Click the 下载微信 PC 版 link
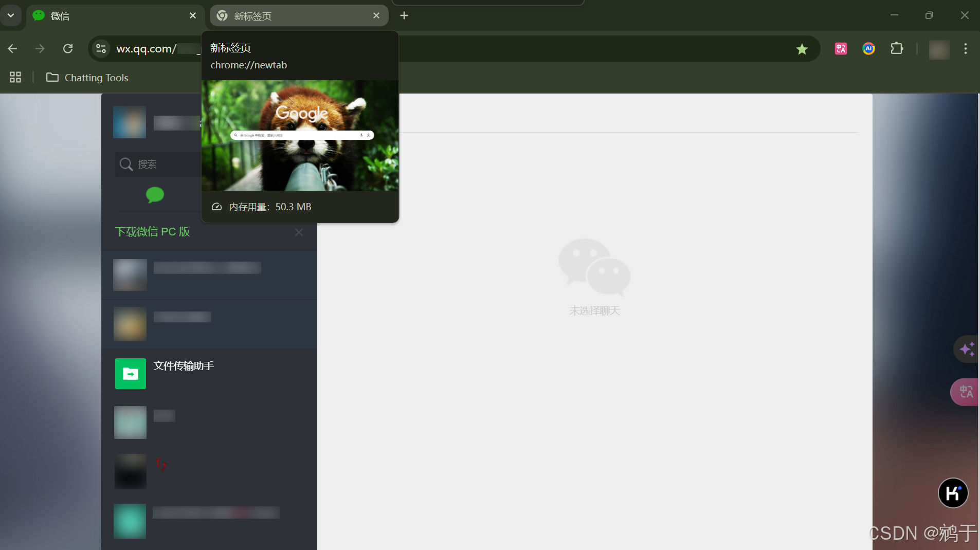Screen dimensions: 980x550 pyautogui.click(x=153, y=232)
